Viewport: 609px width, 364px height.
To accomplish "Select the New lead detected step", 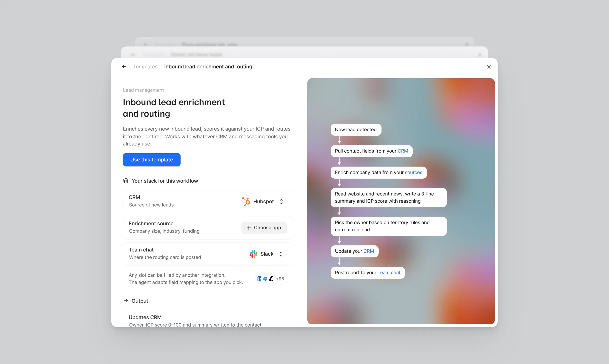I will pos(356,129).
